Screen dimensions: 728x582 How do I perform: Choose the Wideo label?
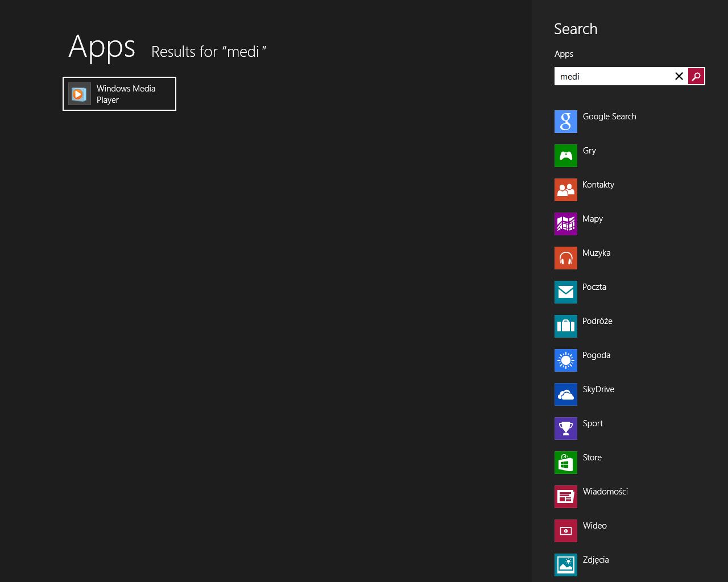595,526
